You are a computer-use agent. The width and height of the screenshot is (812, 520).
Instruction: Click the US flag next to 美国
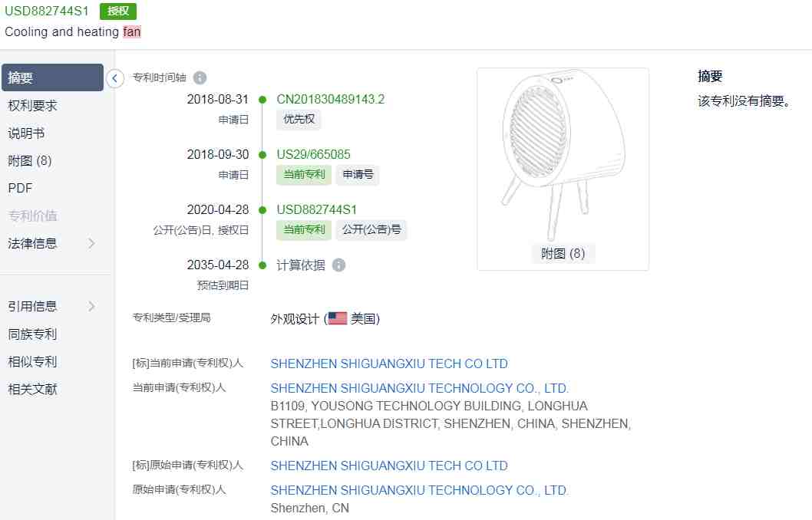point(338,318)
